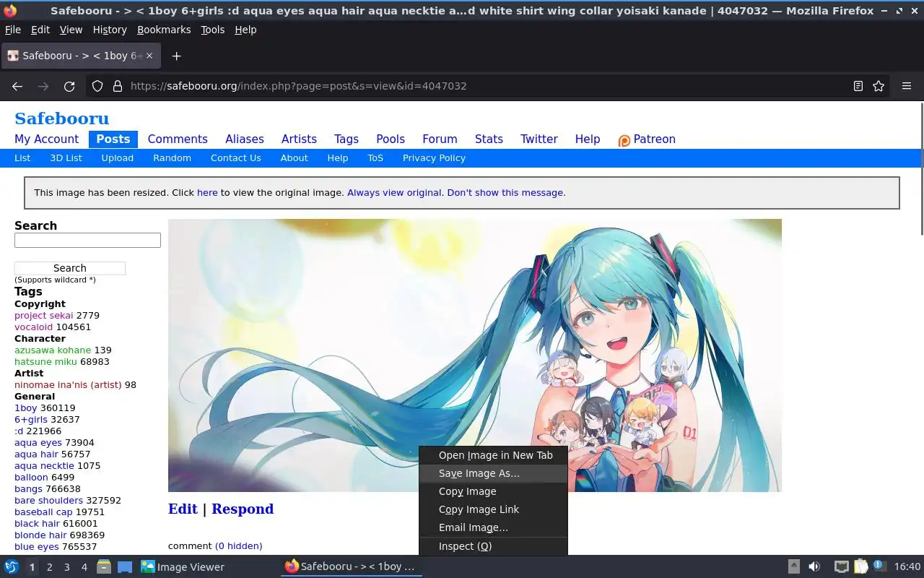The width and height of the screenshot is (924, 578).
Task: Open the Posts tab
Action: pos(113,139)
